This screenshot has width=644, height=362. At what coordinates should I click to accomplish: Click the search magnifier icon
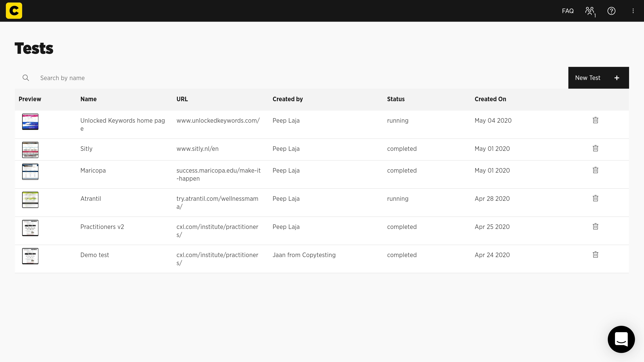coord(26,78)
